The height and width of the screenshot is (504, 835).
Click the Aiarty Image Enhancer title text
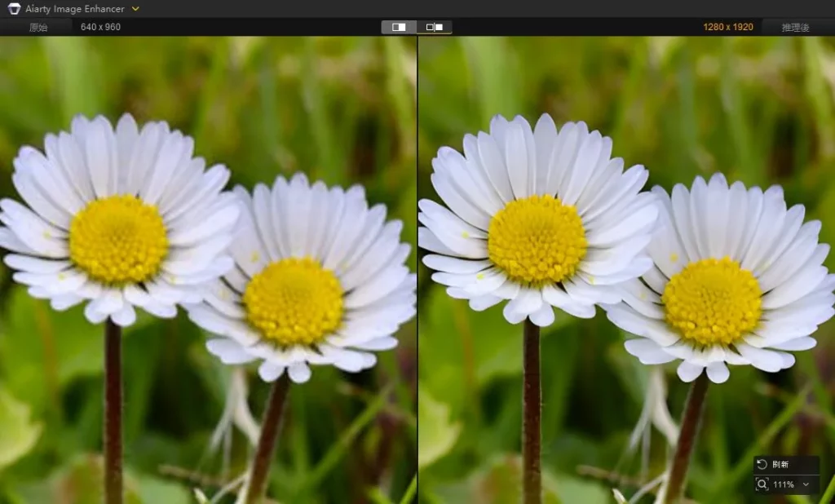click(74, 9)
